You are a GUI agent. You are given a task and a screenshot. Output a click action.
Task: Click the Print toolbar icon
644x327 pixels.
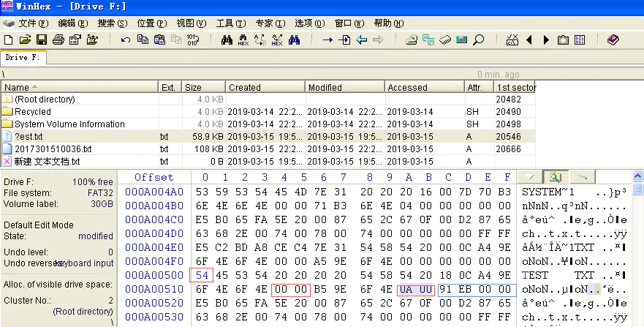(x=58, y=40)
